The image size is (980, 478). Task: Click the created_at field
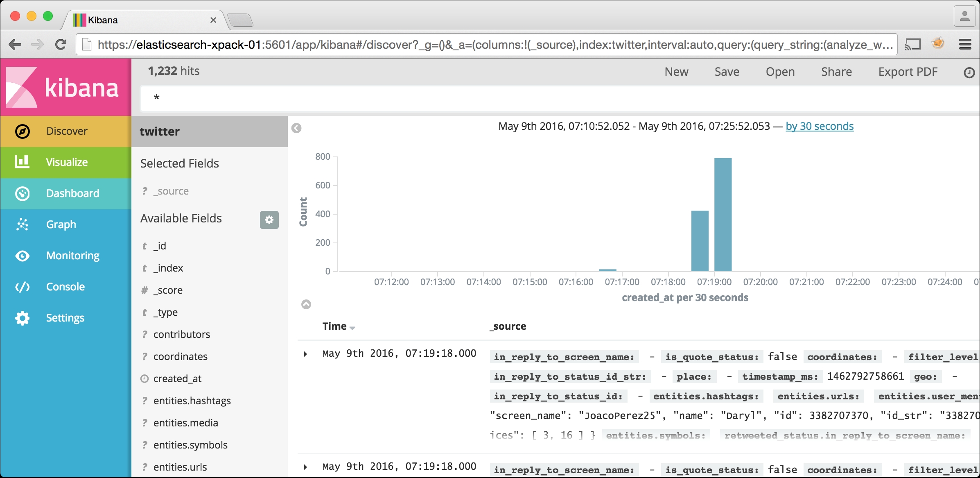177,378
